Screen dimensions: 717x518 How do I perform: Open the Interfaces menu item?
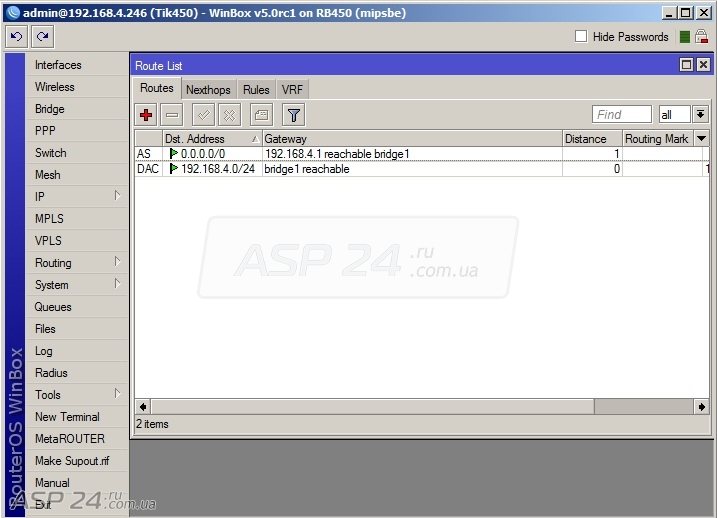(58, 65)
